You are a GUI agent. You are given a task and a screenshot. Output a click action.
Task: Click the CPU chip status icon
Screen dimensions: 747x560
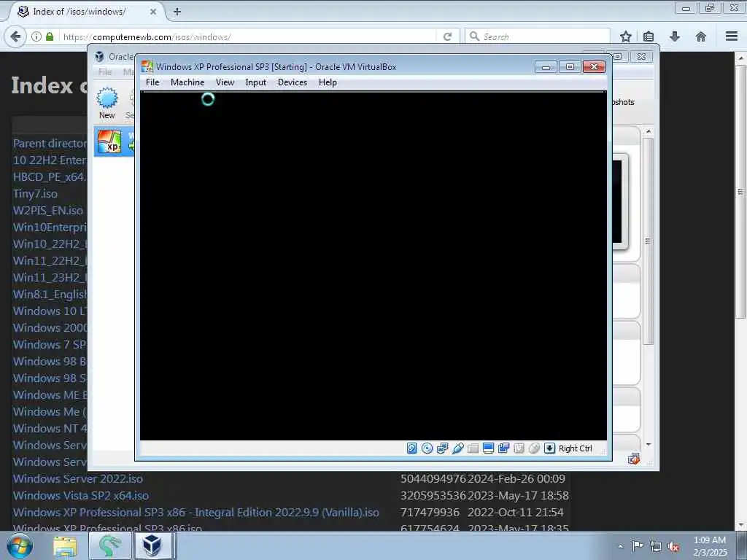(519, 448)
